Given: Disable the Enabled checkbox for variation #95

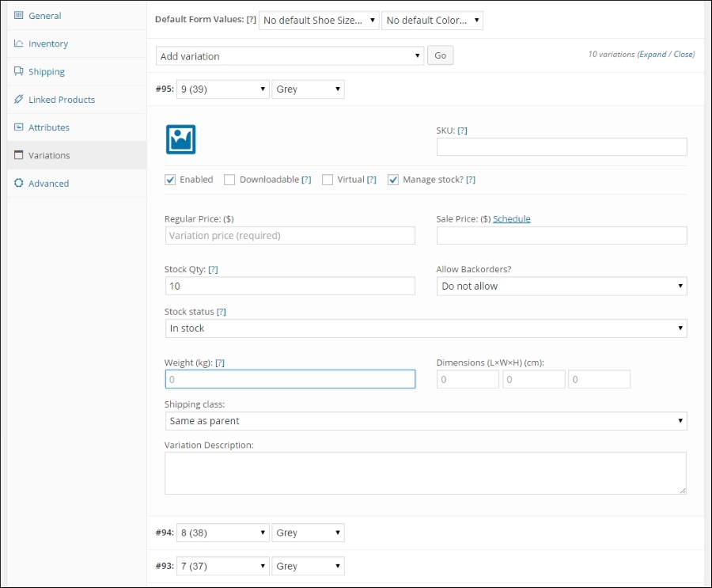Looking at the screenshot, I should (x=170, y=179).
